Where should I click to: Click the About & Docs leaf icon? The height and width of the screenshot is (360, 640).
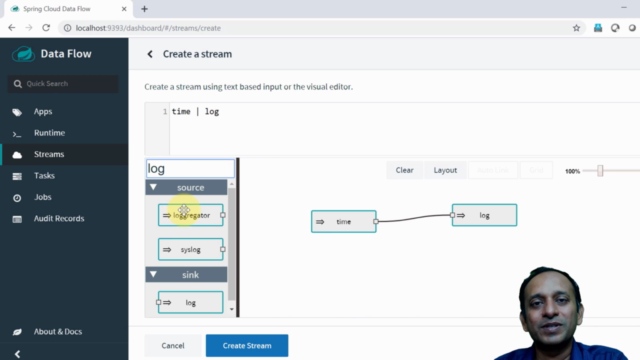[x=17, y=332]
